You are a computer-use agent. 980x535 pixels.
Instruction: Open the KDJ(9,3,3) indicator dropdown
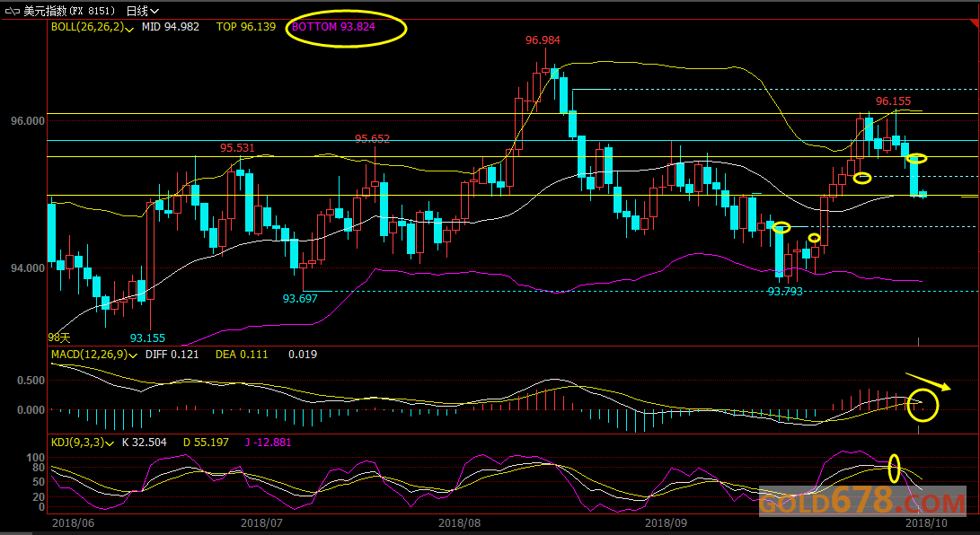click(x=110, y=443)
